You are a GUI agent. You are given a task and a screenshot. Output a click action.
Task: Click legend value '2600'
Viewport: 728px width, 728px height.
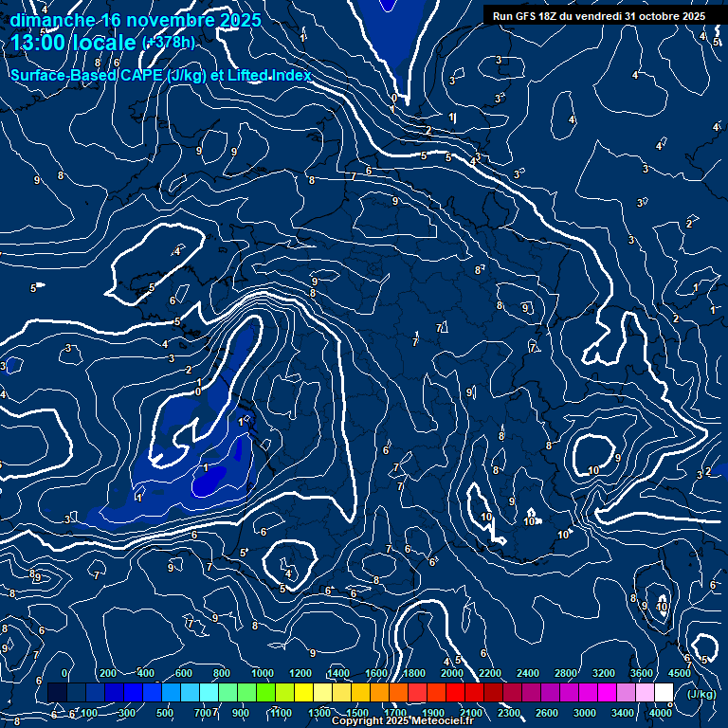[x=547, y=713]
